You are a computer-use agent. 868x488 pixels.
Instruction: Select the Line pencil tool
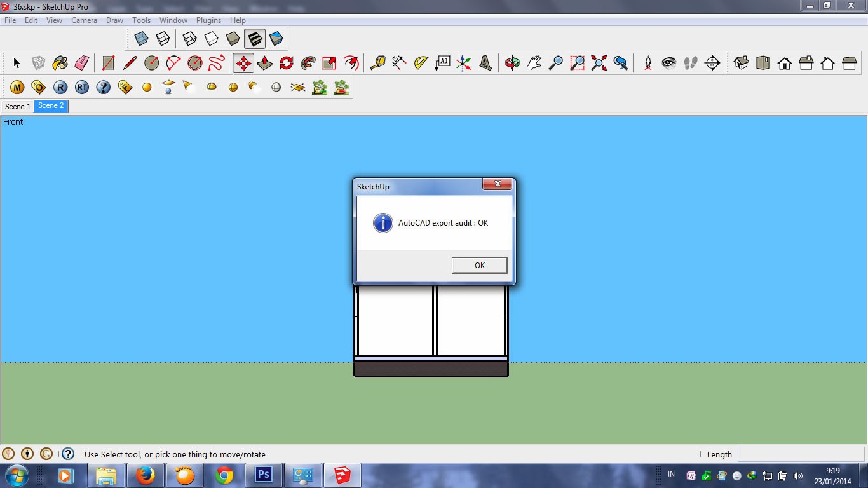[x=130, y=63]
